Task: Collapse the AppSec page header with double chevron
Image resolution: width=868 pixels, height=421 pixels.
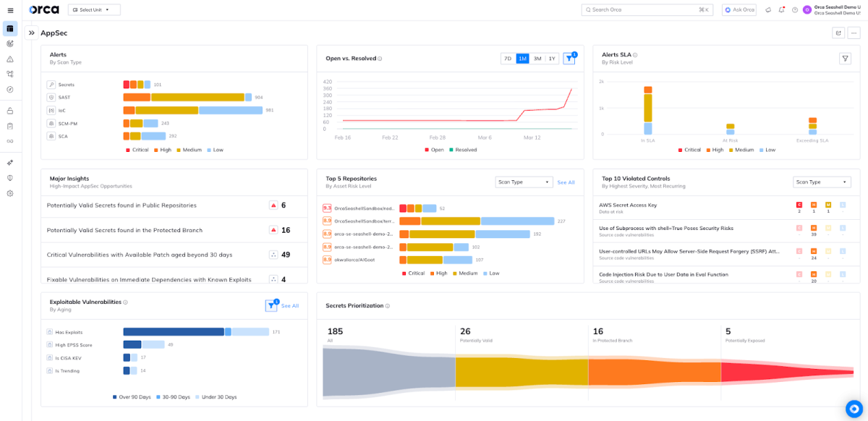Action: 31,33
